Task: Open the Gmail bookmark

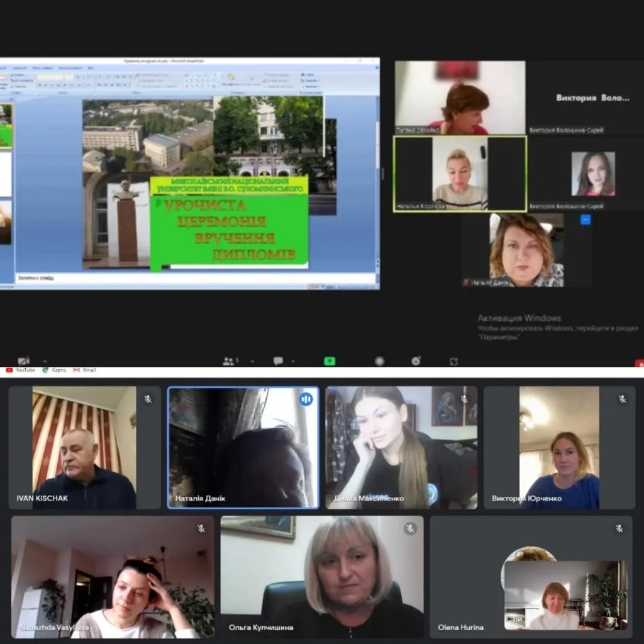Action: pyautogui.click(x=85, y=370)
